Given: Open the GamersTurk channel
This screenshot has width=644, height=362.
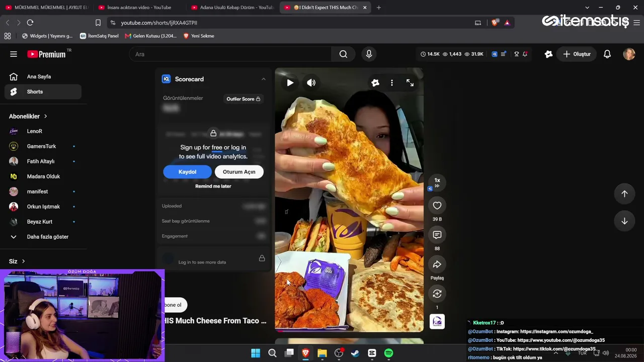Looking at the screenshot, I should [43, 146].
